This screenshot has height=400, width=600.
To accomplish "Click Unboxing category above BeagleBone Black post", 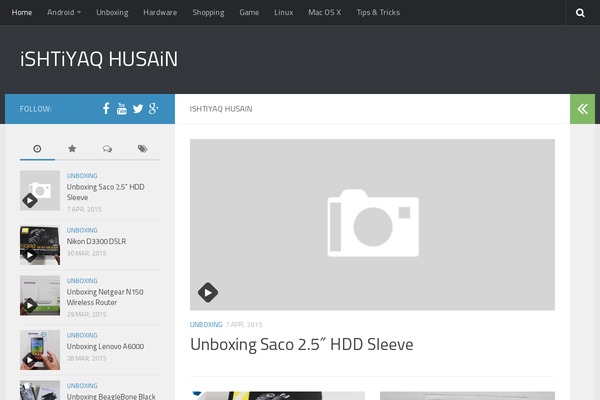I will (x=82, y=385).
